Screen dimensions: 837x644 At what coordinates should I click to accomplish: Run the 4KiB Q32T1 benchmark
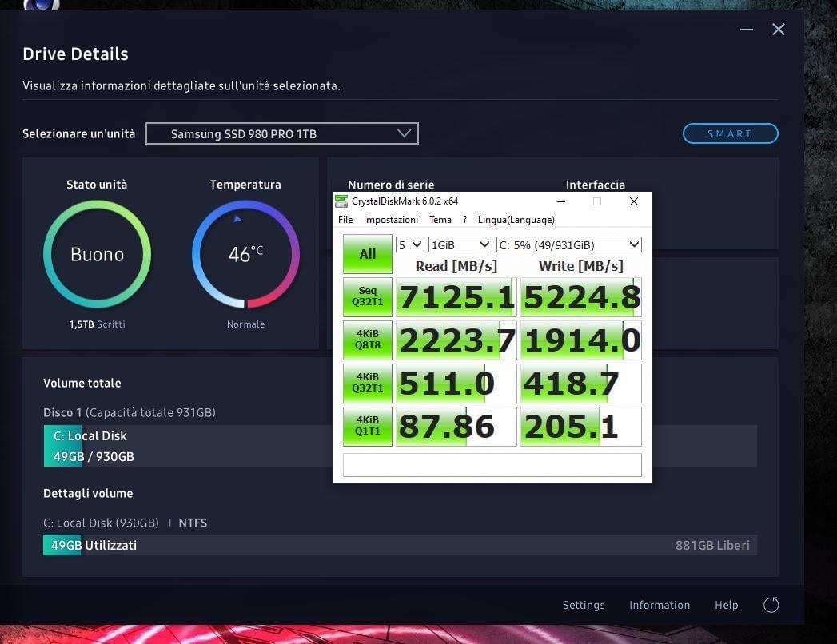(367, 383)
